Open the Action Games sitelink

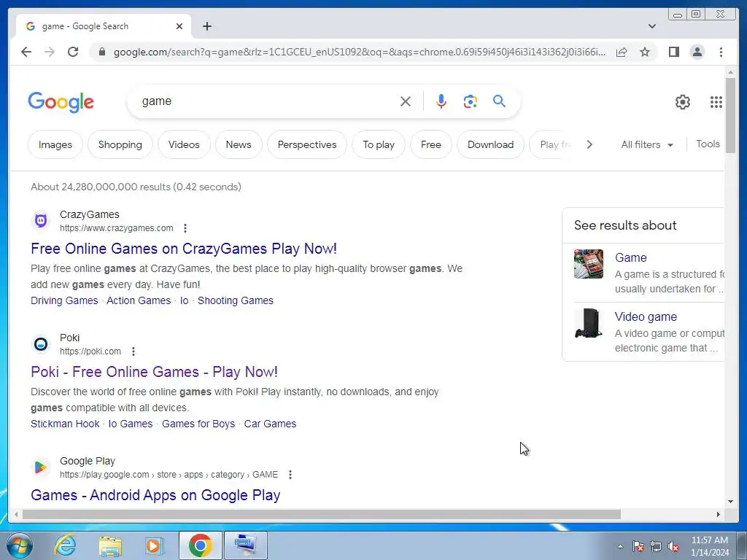139,300
